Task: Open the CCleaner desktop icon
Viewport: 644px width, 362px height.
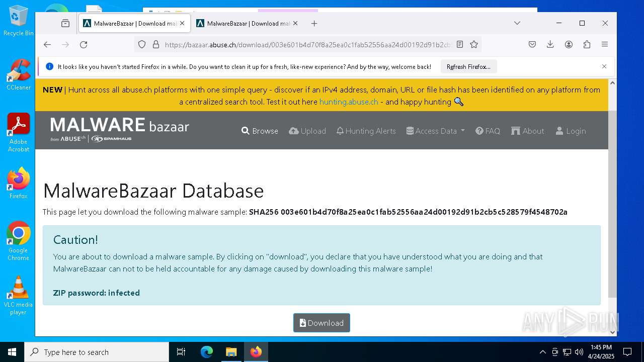Action: tap(19, 74)
